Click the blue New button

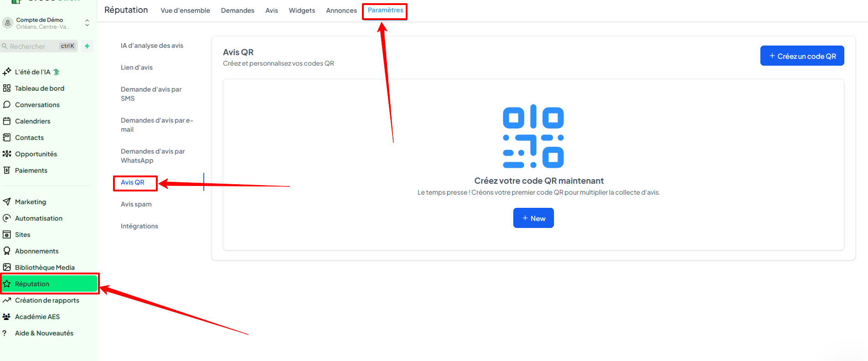click(533, 218)
